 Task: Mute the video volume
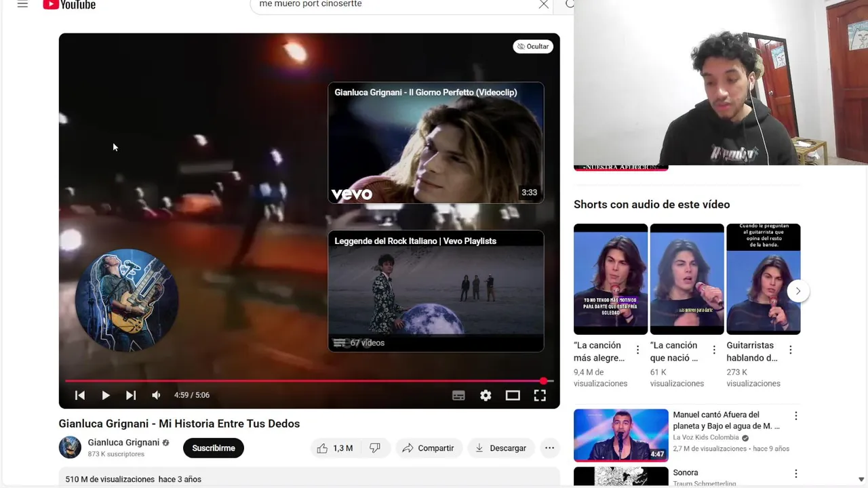click(157, 395)
